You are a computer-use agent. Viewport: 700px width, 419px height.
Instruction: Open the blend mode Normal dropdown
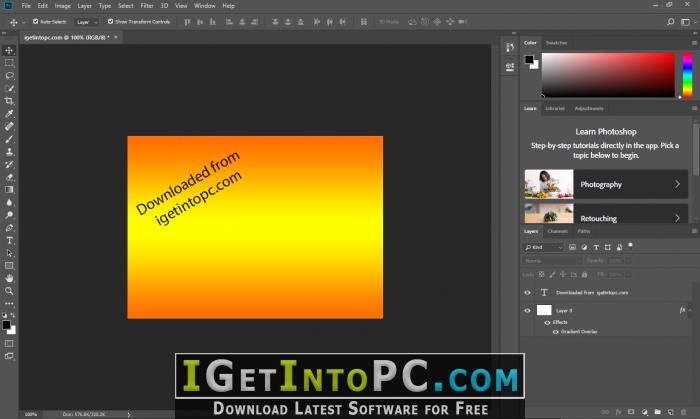tap(552, 261)
